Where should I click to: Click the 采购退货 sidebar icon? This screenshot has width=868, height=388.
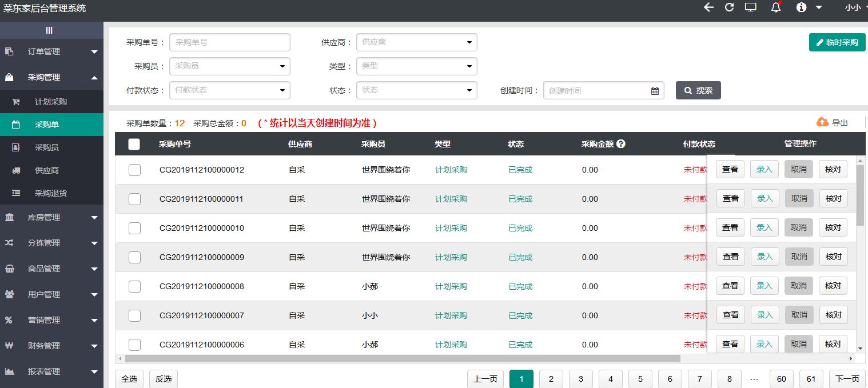(x=16, y=193)
